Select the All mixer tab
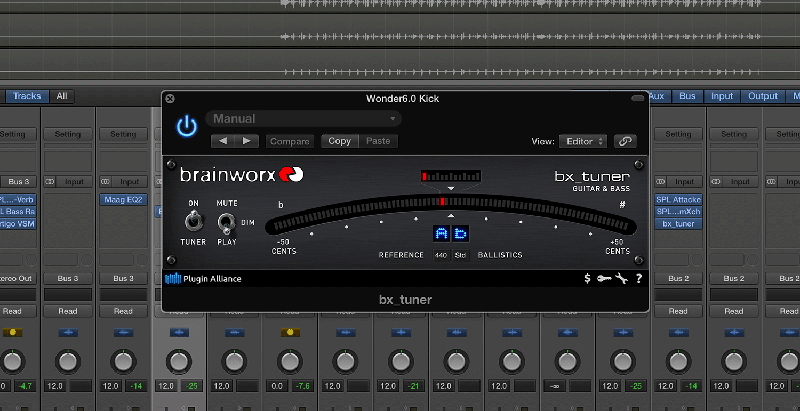The image size is (800, 411). pyautogui.click(x=62, y=96)
